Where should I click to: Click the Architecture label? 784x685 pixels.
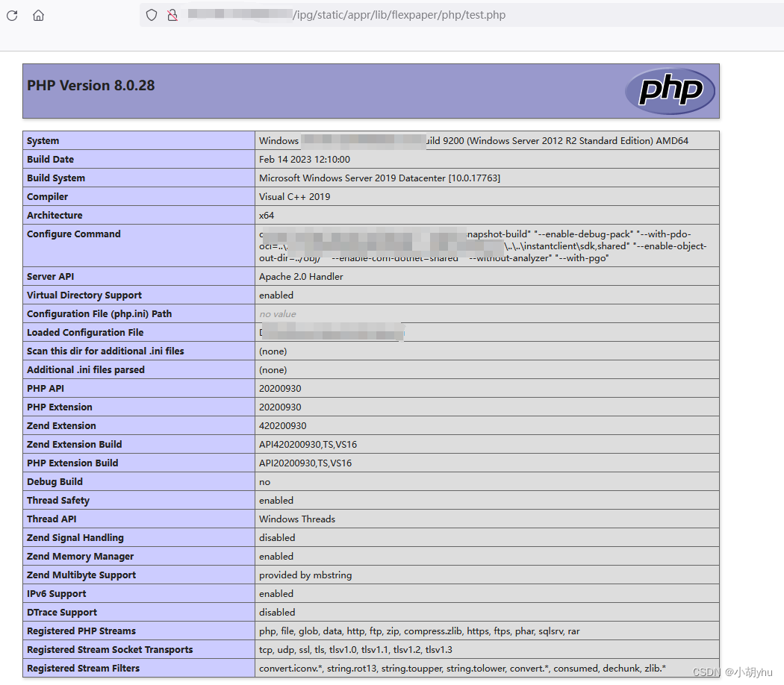[55, 216]
